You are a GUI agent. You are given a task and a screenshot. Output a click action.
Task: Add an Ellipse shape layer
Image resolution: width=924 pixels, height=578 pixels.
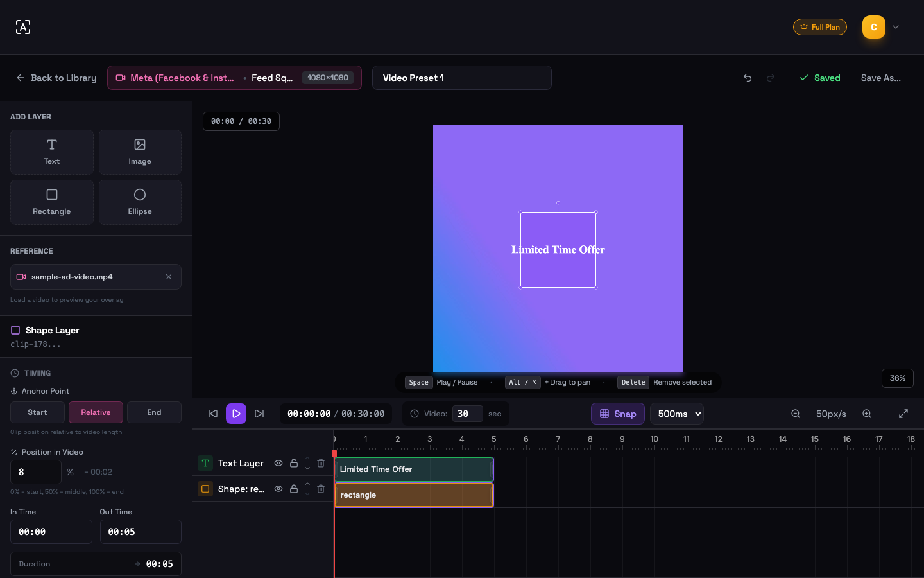coord(140,202)
